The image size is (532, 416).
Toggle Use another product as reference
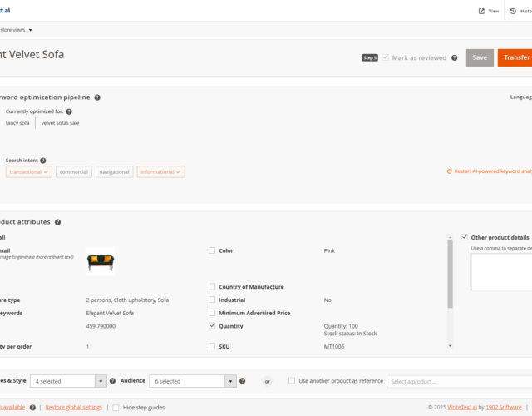click(292, 381)
